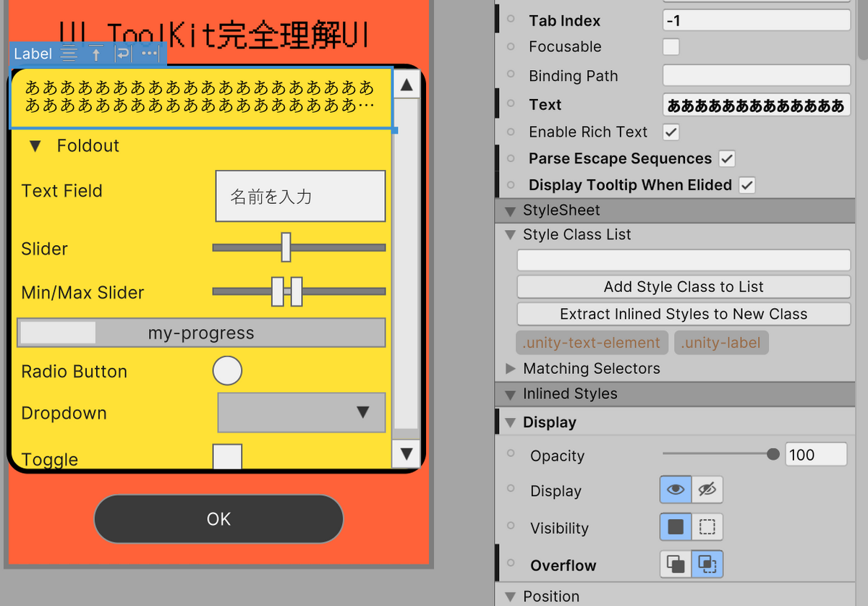Uncheck Enable Rich Text
Screen dimensions: 868x606
[671, 132]
